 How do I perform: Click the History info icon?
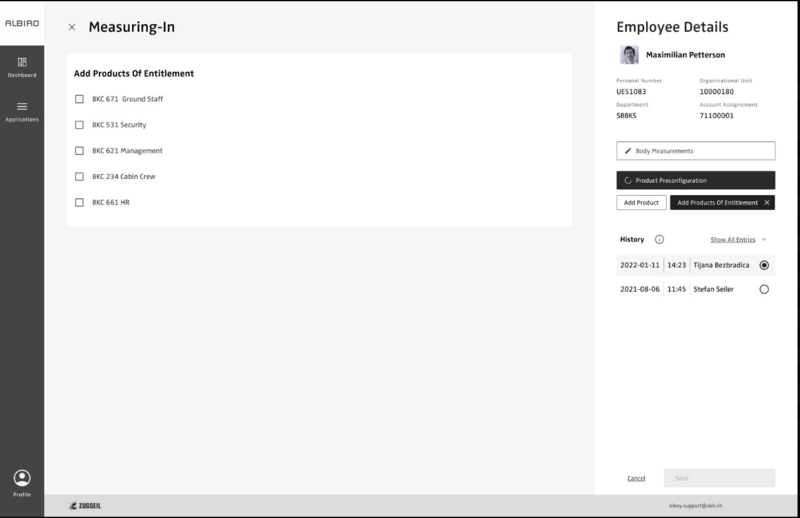tap(659, 239)
